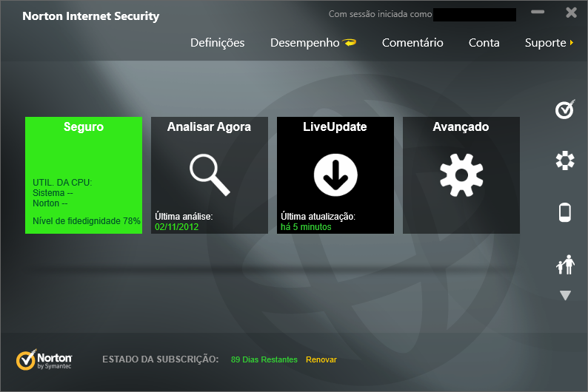Open the Norton checkmark sidebar icon
588x392 pixels.
point(565,109)
